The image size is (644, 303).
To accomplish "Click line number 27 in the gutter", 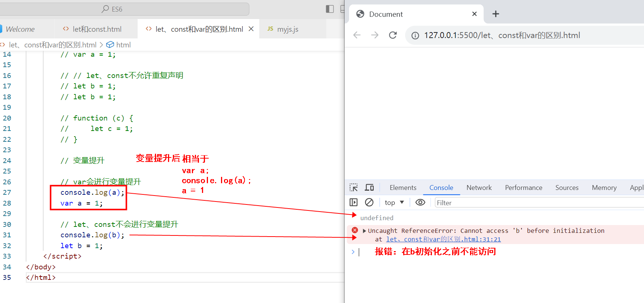I will pyautogui.click(x=7, y=193).
